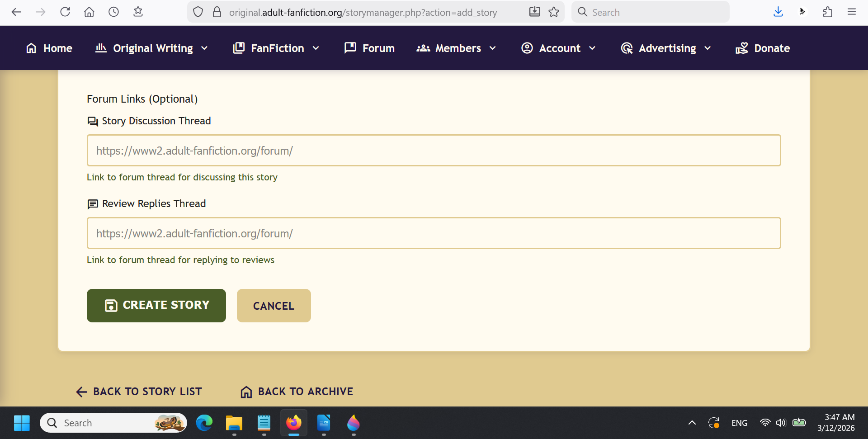Expand the Original Writing dropdown
The image size is (868, 439).
click(x=152, y=48)
